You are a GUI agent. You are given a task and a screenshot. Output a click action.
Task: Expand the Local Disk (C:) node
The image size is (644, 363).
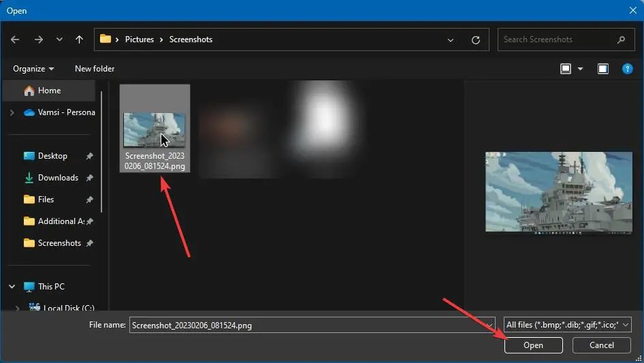point(17,308)
